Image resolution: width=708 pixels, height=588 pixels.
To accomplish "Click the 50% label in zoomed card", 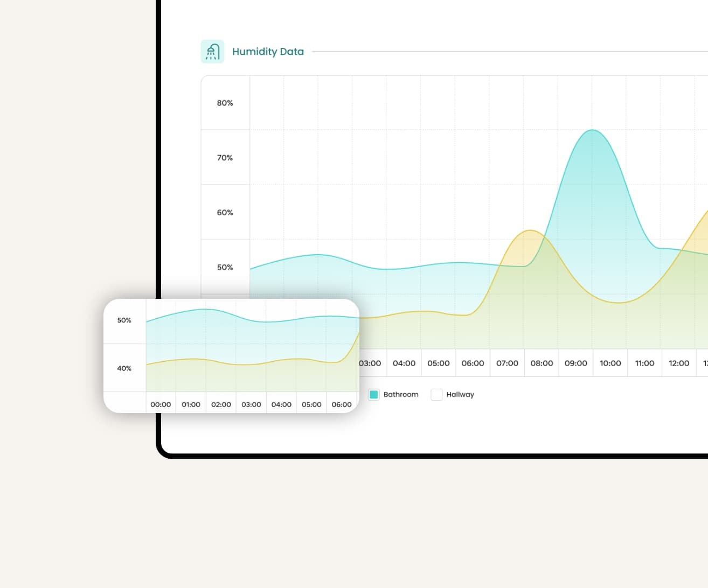I will (124, 320).
